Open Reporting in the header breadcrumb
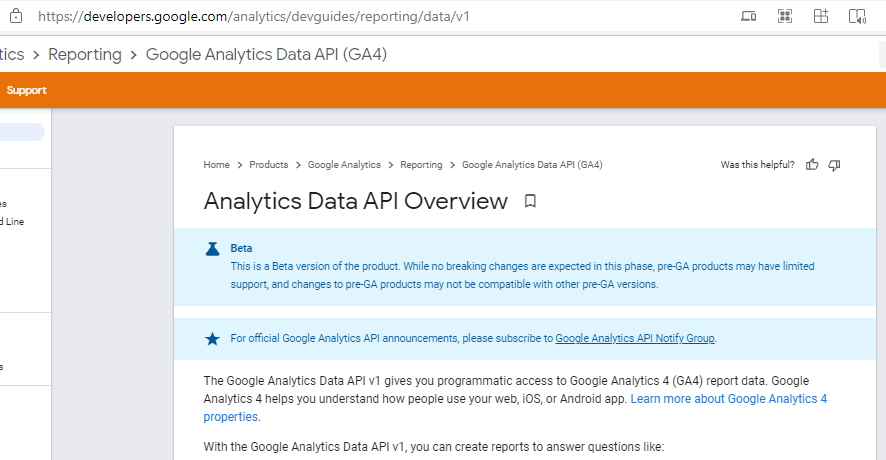This screenshot has width=886, height=460. (x=85, y=54)
